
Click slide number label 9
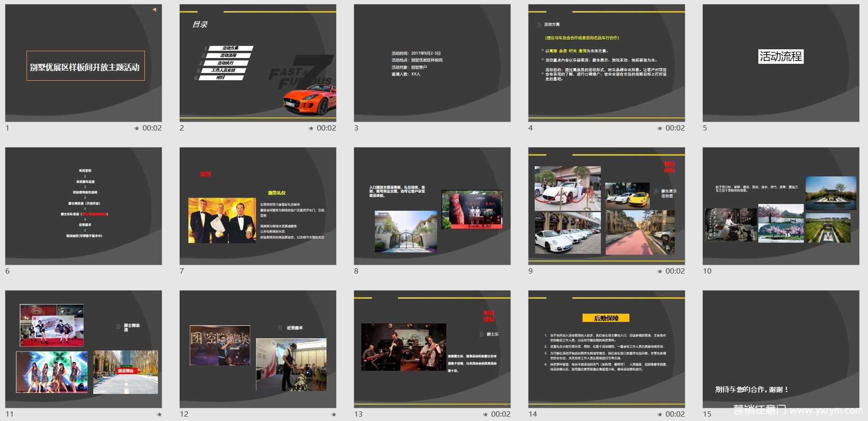click(530, 271)
